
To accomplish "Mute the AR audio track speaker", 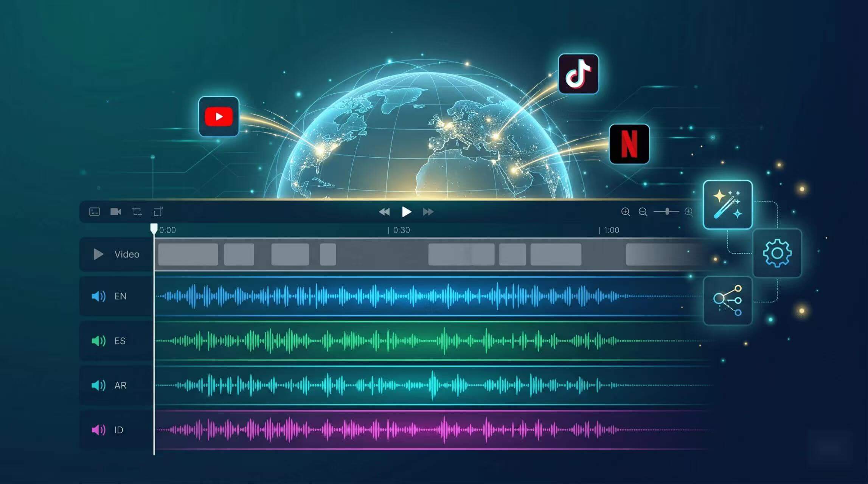I will [98, 385].
